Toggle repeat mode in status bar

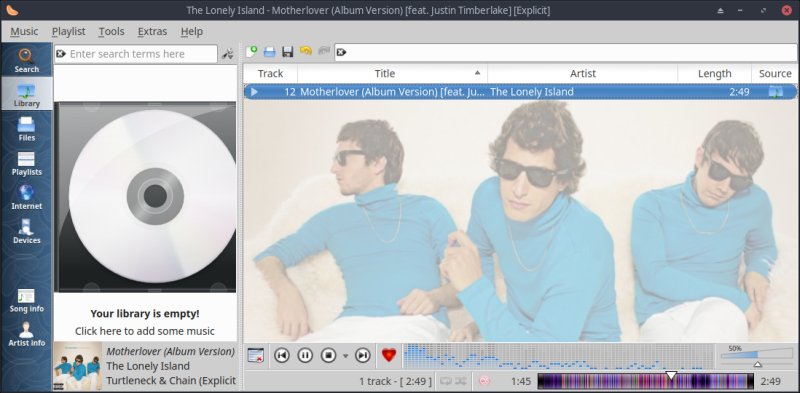point(446,381)
